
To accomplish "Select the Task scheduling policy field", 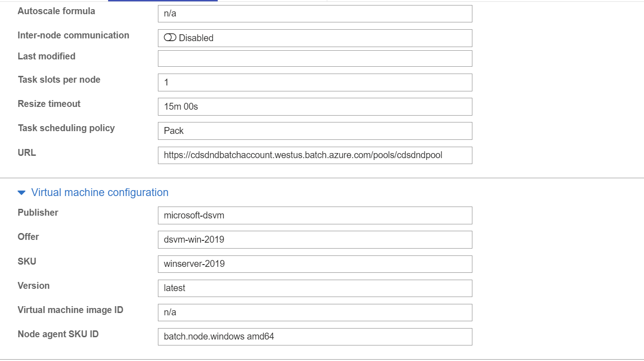I will [x=315, y=131].
